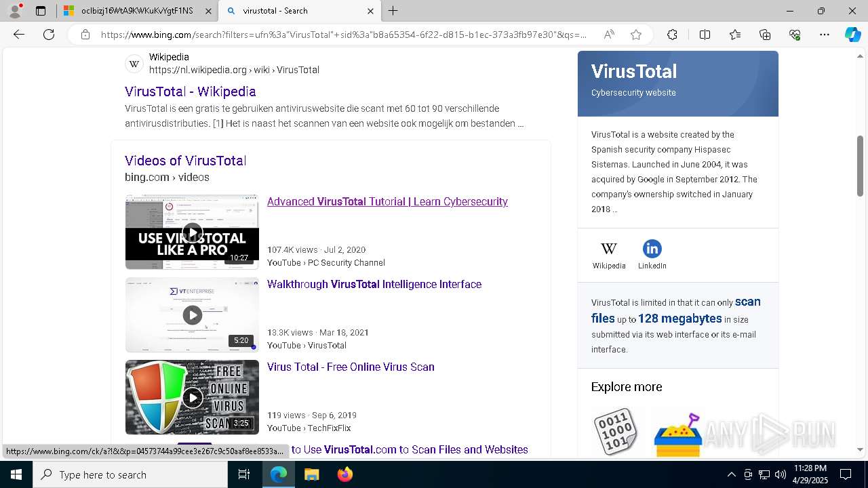Open File Explorer from the taskbar

coord(311,474)
